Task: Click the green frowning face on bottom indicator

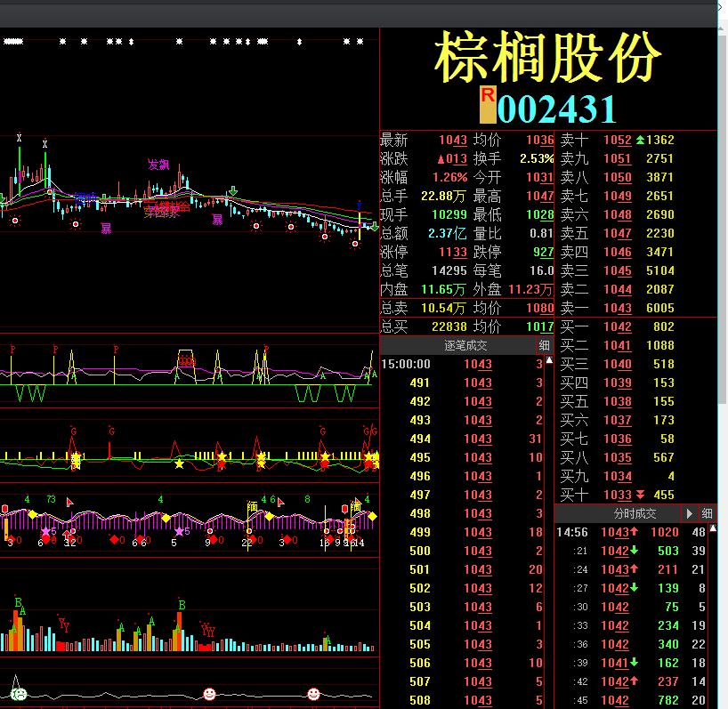Action: pyautogui.click(x=20, y=694)
